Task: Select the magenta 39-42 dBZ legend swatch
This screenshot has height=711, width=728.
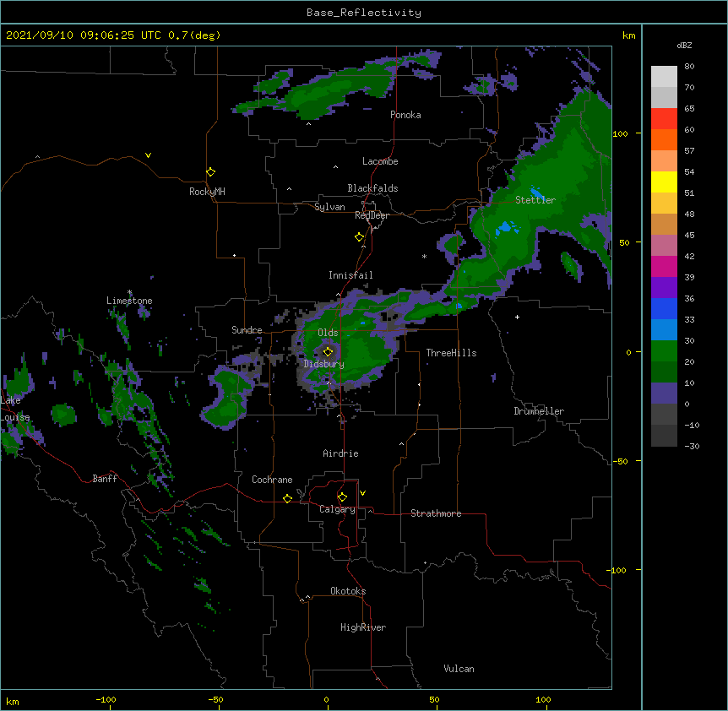Action: click(664, 266)
